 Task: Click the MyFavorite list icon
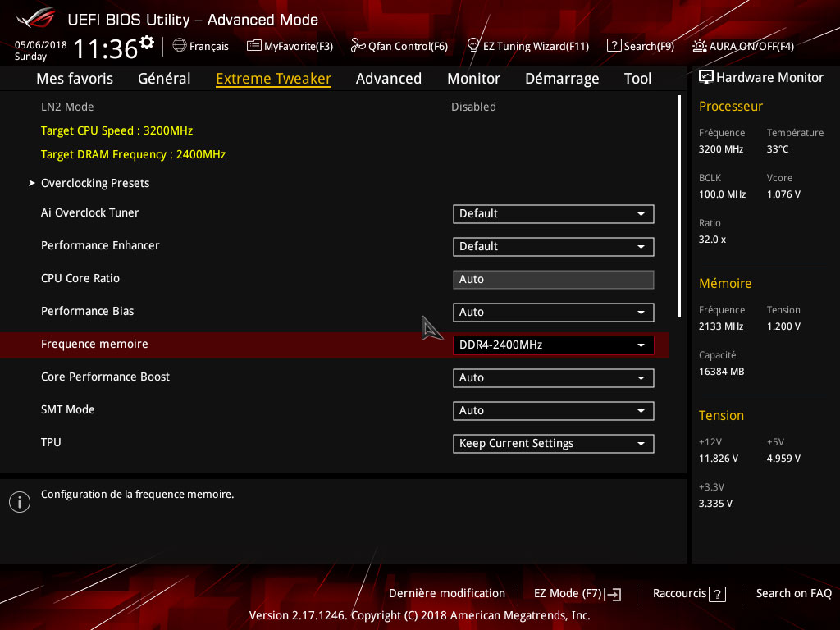(x=254, y=46)
